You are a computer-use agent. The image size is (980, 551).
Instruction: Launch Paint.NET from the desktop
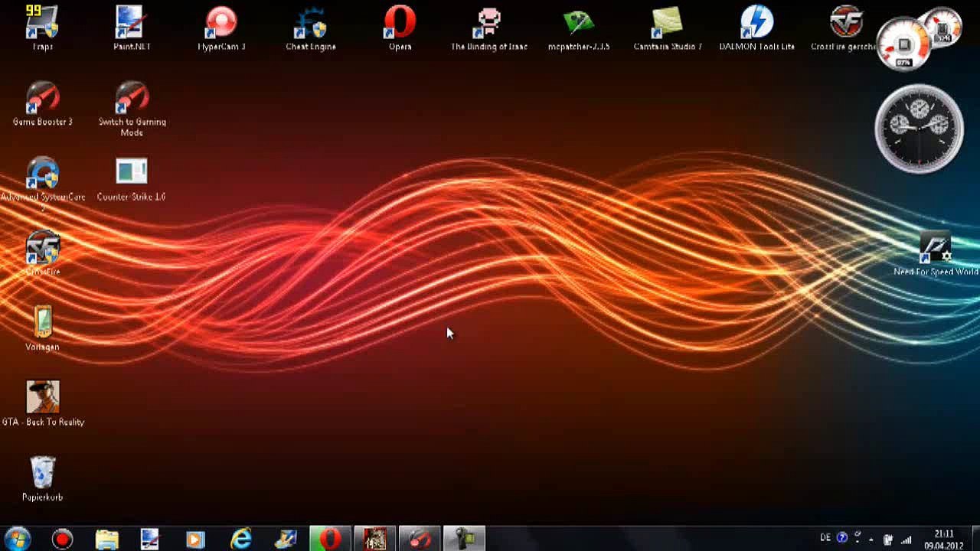pos(132,28)
